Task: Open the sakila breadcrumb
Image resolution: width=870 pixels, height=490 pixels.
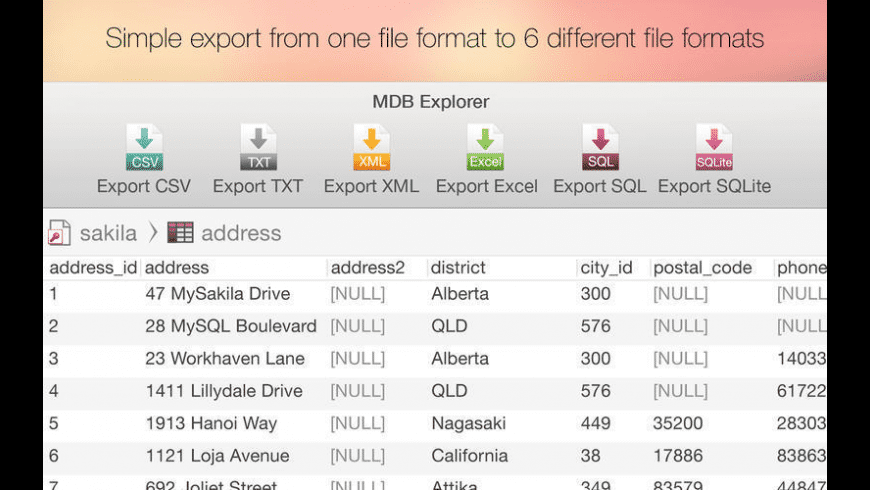Action: click(x=108, y=233)
